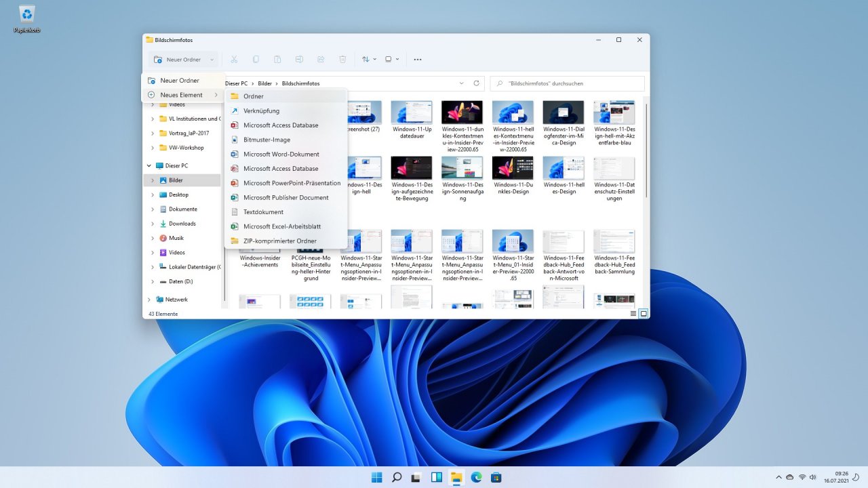Click the Cut scissors icon in toolbar

pos(234,60)
